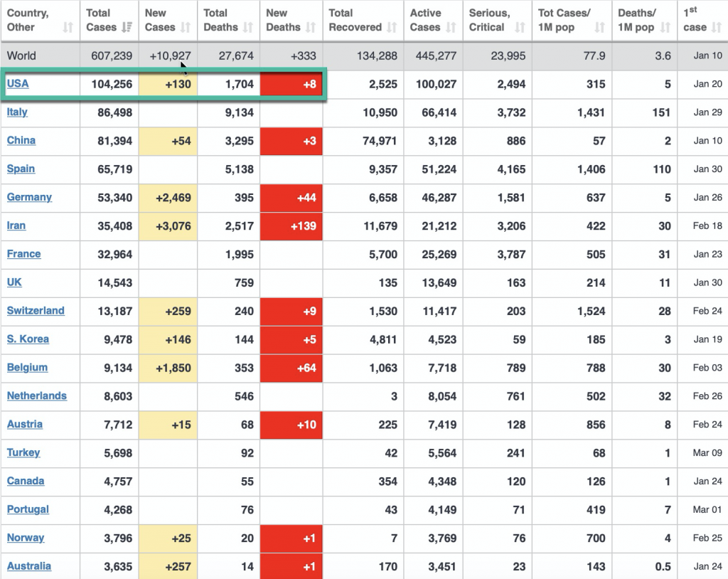Click the Active Cases sort icon
Viewport: 728px width, 579px height.
point(451,28)
